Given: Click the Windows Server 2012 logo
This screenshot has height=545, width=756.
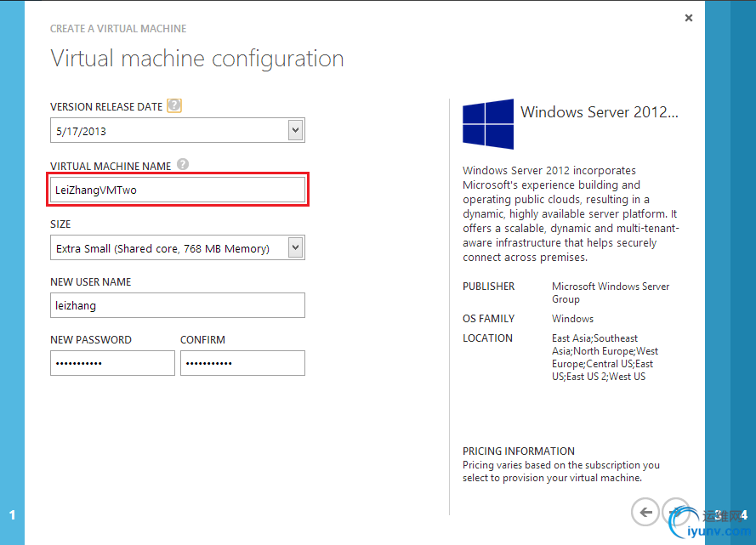Looking at the screenshot, I should [x=488, y=124].
